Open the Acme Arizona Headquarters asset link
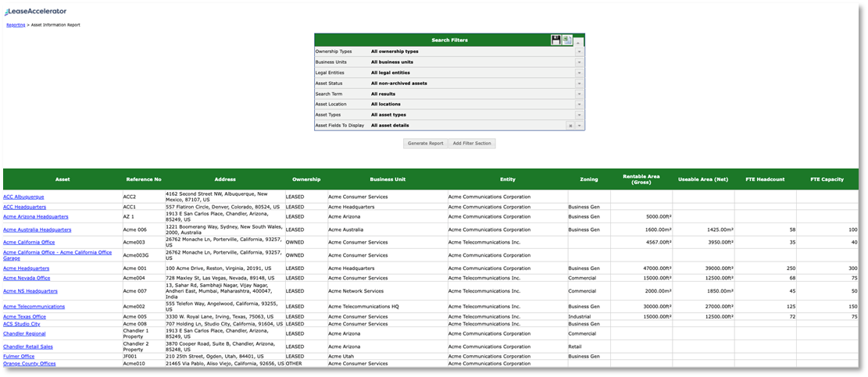Screen dimensions: 868x377 [36, 217]
